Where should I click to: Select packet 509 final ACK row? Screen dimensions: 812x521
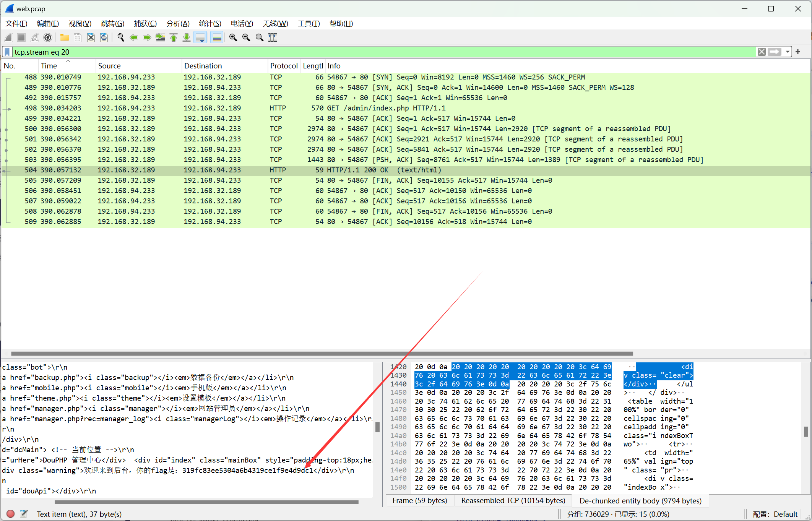pyautogui.click(x=405, y=222)
